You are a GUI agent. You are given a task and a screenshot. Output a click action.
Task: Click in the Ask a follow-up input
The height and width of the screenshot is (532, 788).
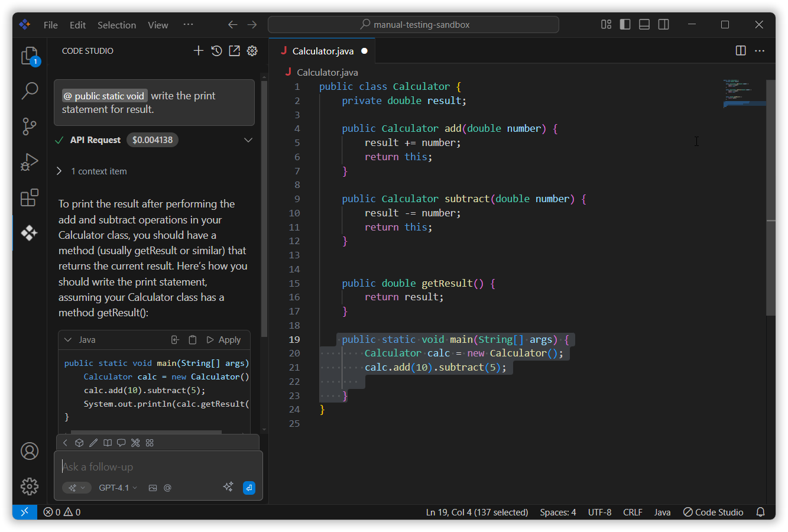coord(158,467)
